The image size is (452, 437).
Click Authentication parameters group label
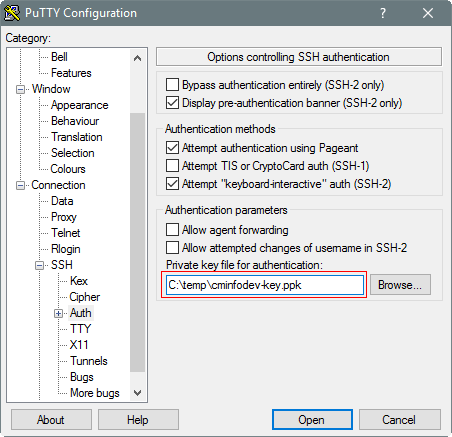226,210
